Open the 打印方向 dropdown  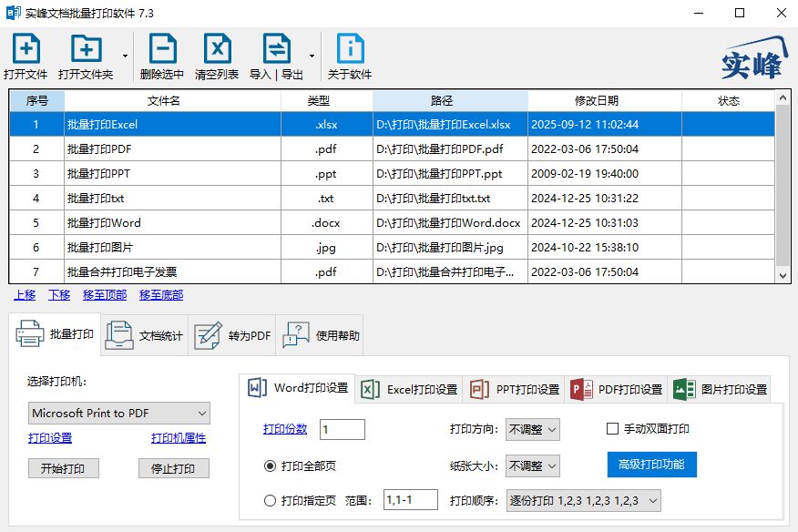pyautogui.click(x=533, y=430)
